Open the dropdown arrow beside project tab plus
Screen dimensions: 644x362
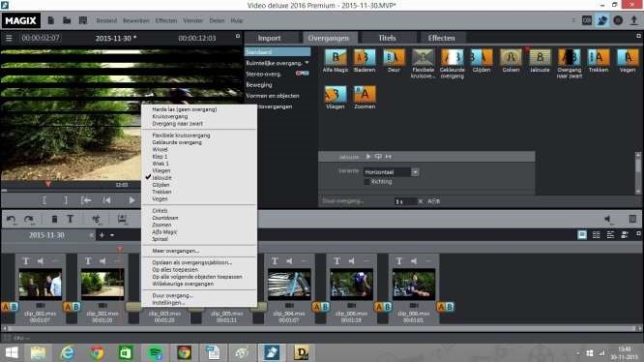coord(112,235)
